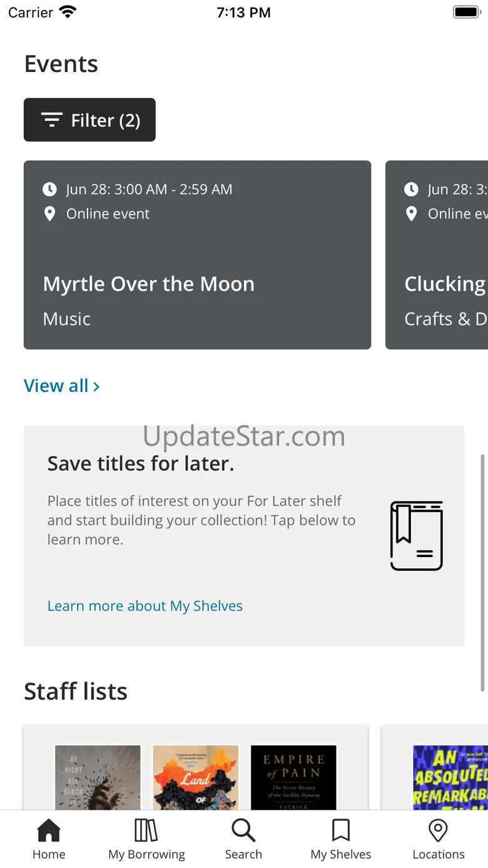The height and width of the screenshot is (868, 488).
Task: Open My Borrowing books icon
Action: tap(146, 831)
